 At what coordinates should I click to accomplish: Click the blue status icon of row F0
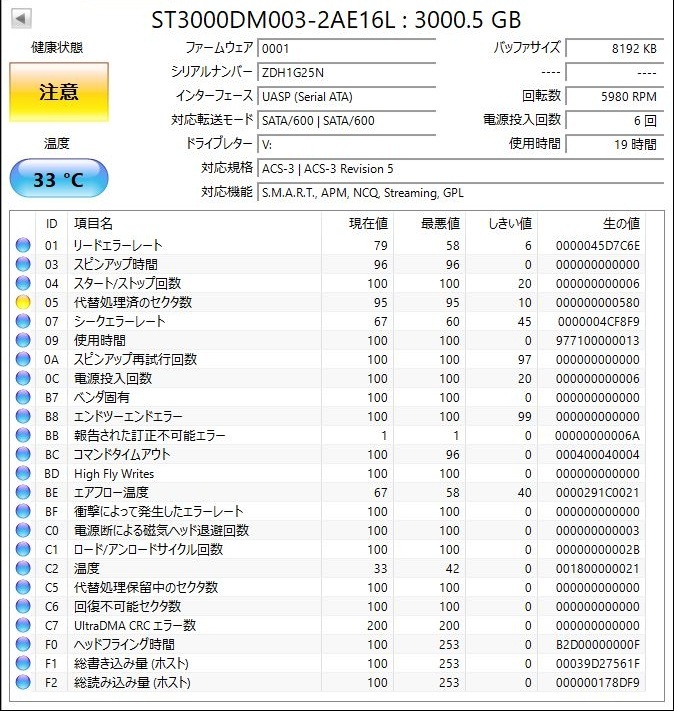tap(23, 644)
